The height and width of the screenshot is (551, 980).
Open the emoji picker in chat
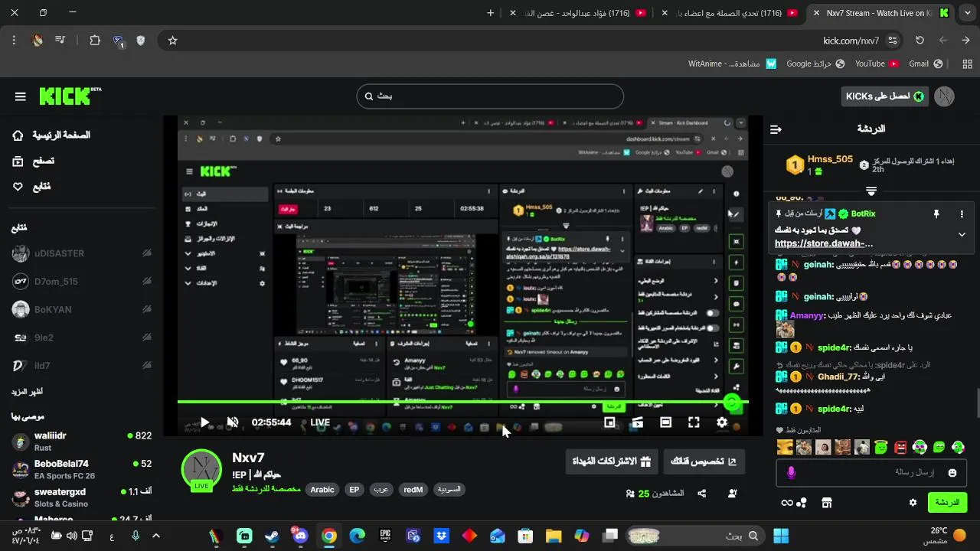point(952,473)
